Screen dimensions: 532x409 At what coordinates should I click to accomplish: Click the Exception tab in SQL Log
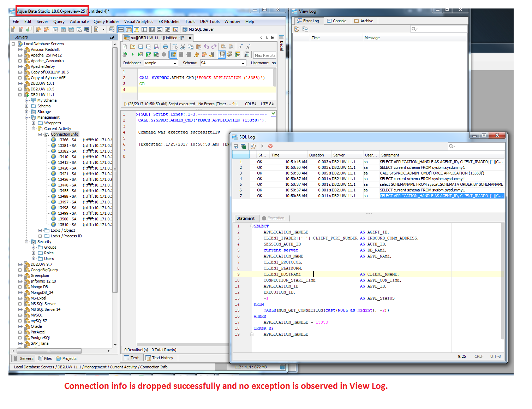273,218
